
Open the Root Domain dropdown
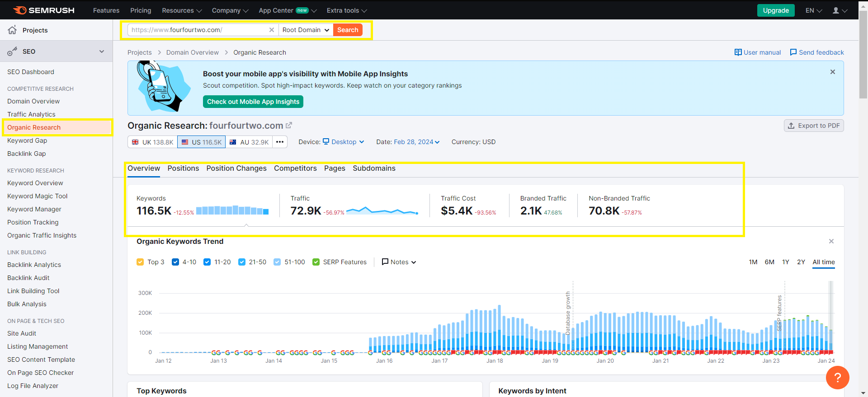(x=306, y=30)
